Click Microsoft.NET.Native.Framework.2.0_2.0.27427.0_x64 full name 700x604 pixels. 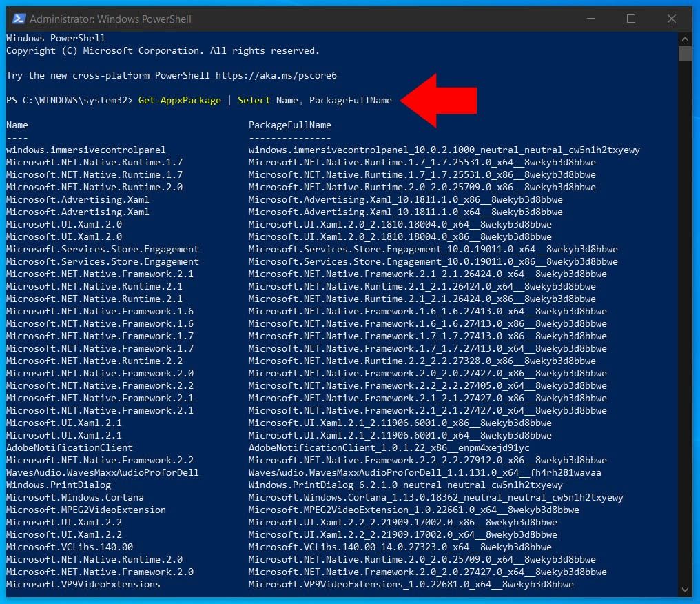coord(428,572)
